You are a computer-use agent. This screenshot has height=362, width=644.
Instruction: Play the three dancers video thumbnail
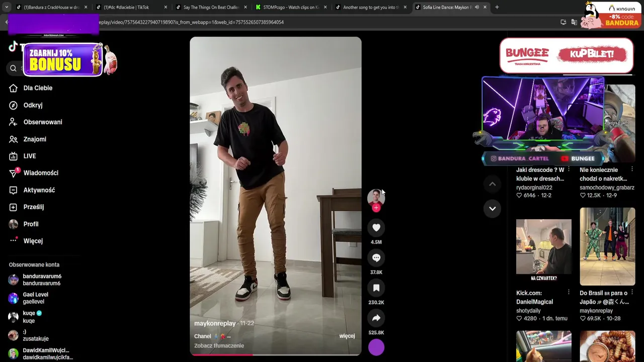(607, 246)
